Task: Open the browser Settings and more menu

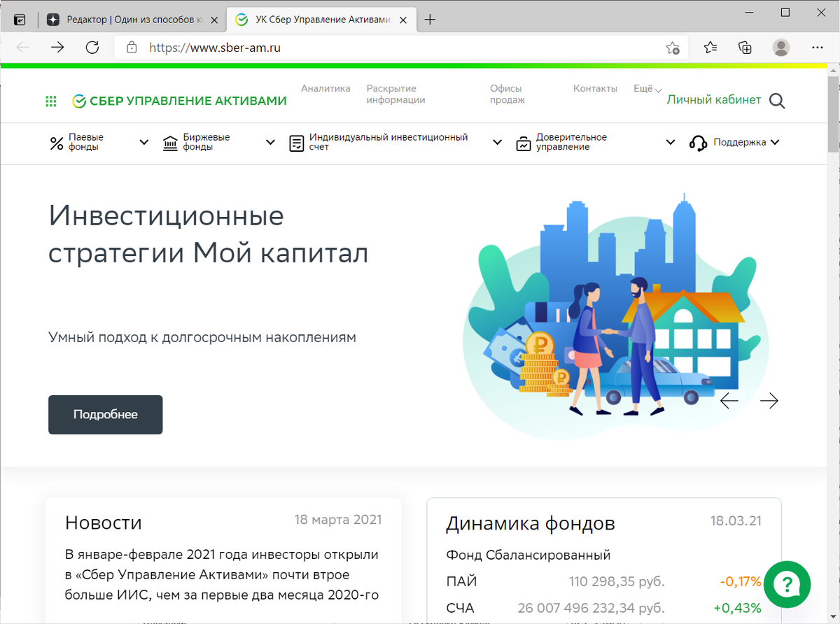Action: [x=817, y=48]
